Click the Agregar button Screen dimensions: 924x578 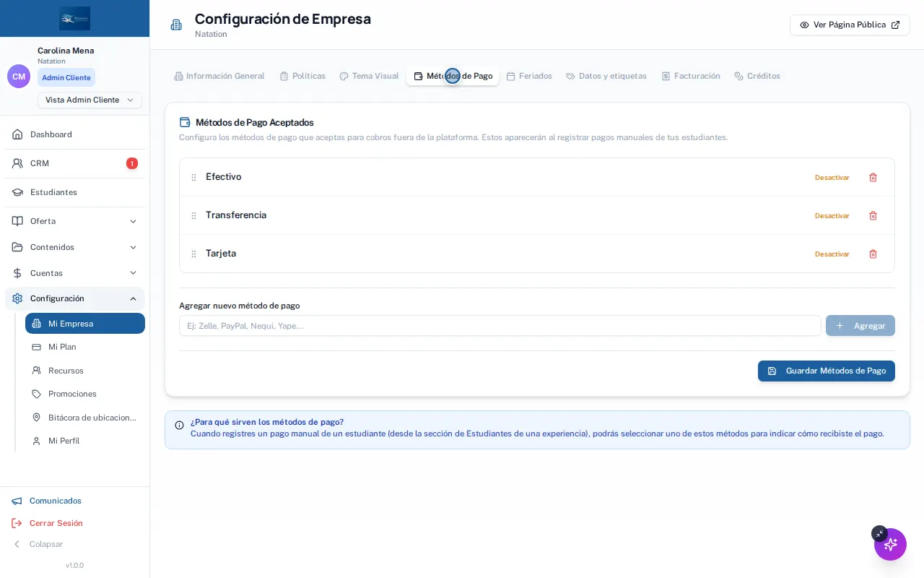(x=860, y=326)
